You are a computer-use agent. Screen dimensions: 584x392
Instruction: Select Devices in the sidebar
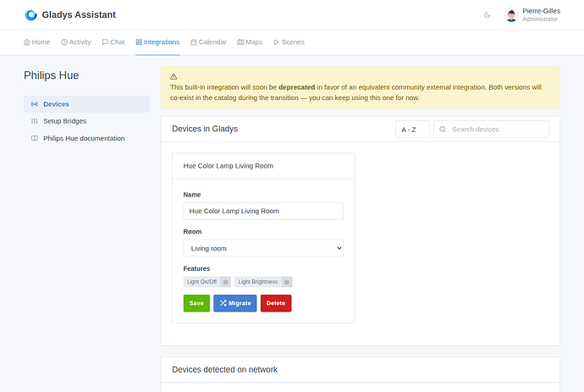[x=87, y=104]
